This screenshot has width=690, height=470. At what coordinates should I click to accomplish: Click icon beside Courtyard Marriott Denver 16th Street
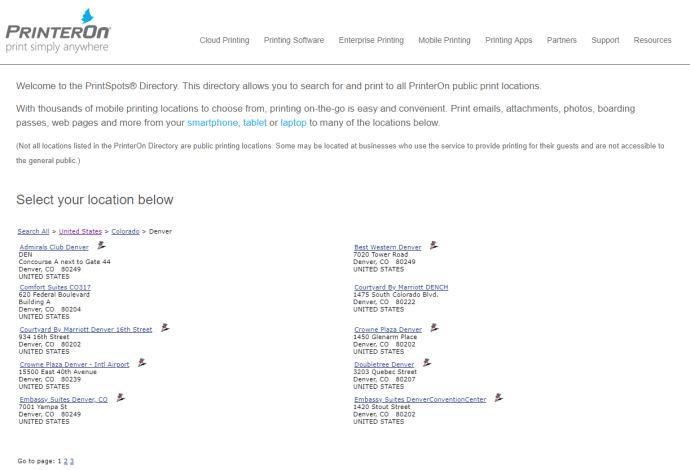tap(164, 326)
